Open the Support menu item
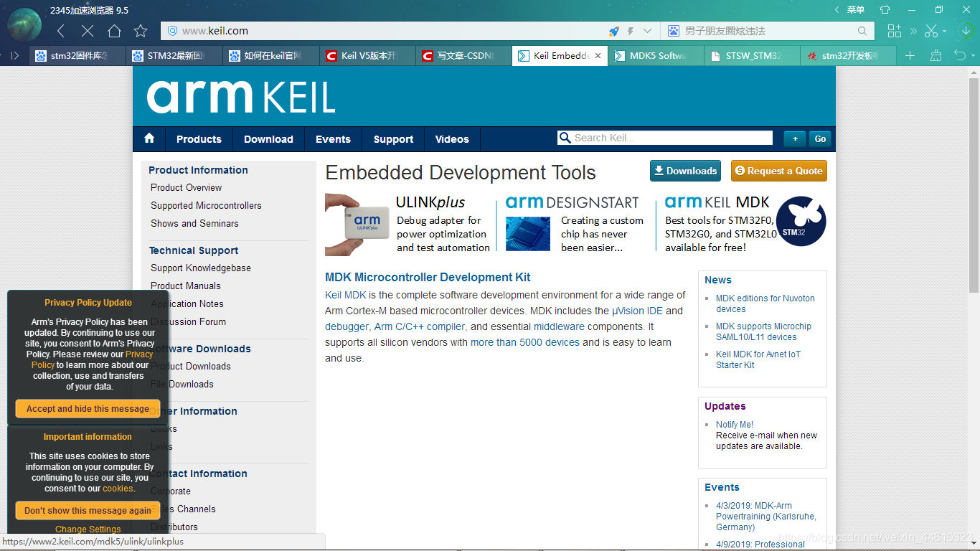The width and height of the screenshot is (980, 551). (393, 139)
